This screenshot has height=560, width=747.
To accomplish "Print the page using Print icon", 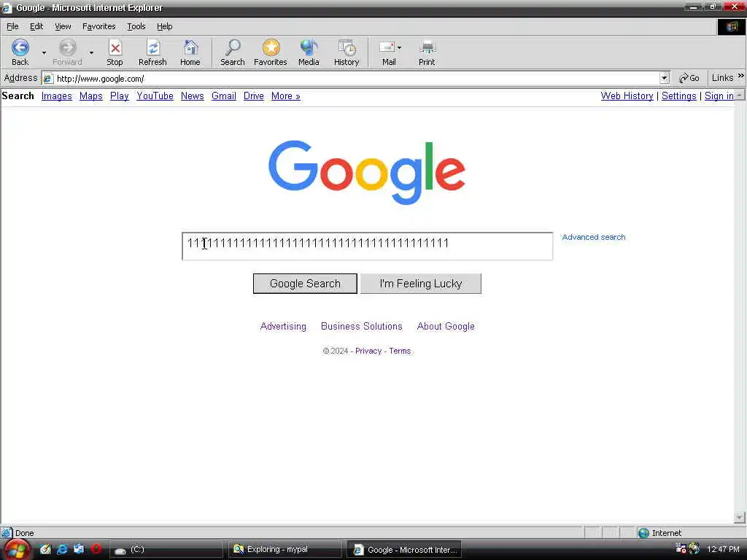I will click(427, 47).
